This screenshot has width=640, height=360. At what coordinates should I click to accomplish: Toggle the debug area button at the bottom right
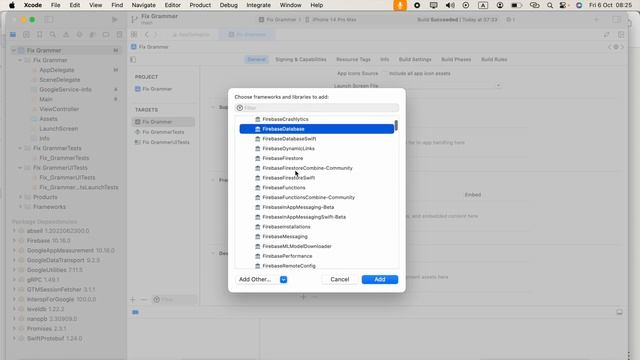(x=619, y=312)
